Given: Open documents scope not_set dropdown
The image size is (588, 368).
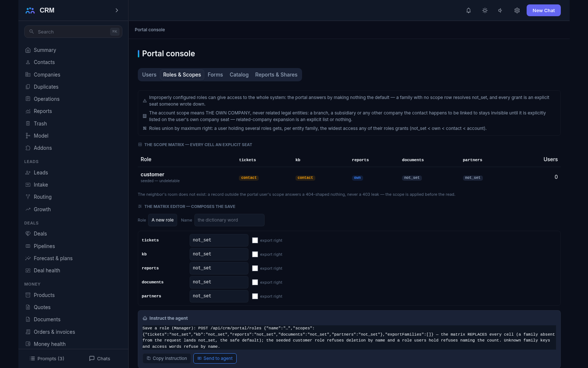Looking at the screenshot, I should 219,282.
